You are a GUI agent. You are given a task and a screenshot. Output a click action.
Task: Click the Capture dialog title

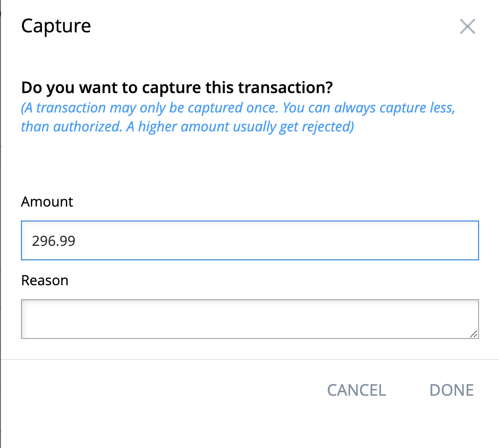(x=56, y=25)
